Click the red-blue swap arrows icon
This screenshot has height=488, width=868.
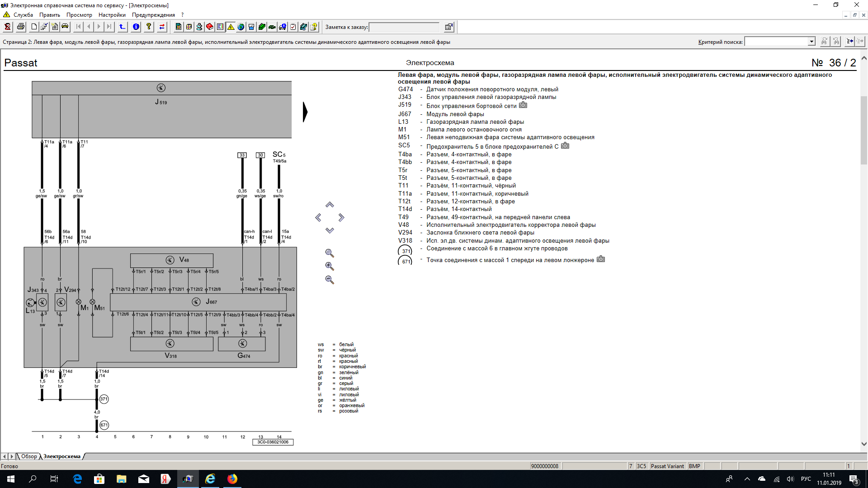pyautogui.click(x=162, y=27)
